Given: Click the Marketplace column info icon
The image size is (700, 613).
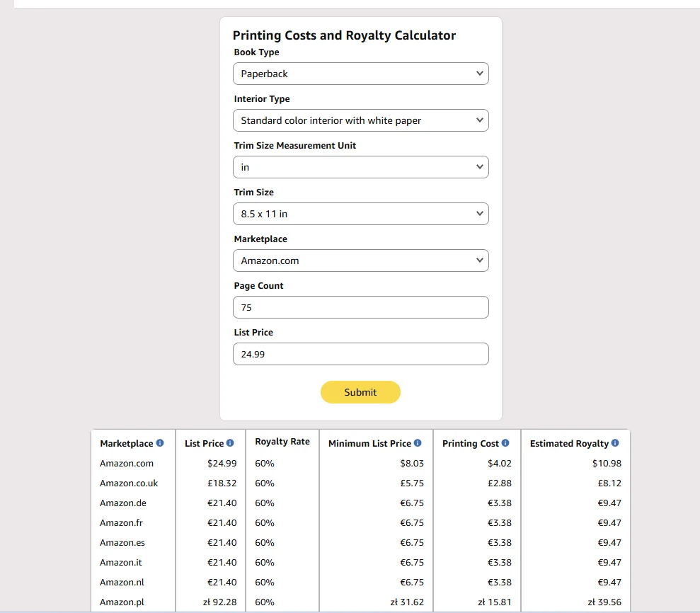Looking at the screenshot, I should tap(160, 443).
